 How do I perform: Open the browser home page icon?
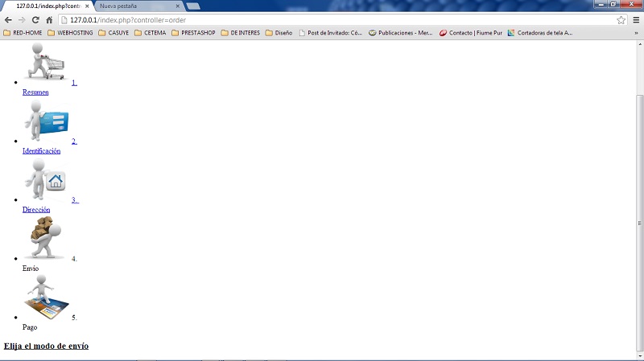coord(49,20)
